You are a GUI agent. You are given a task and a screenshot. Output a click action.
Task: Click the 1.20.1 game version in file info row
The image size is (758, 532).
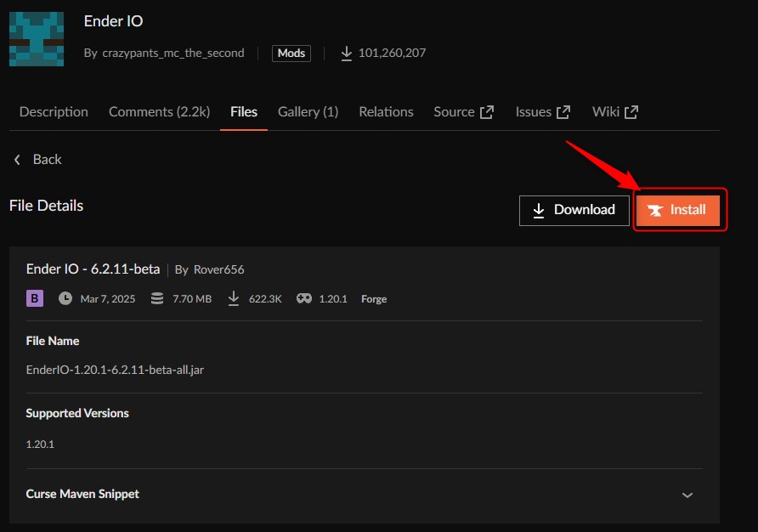333,299
